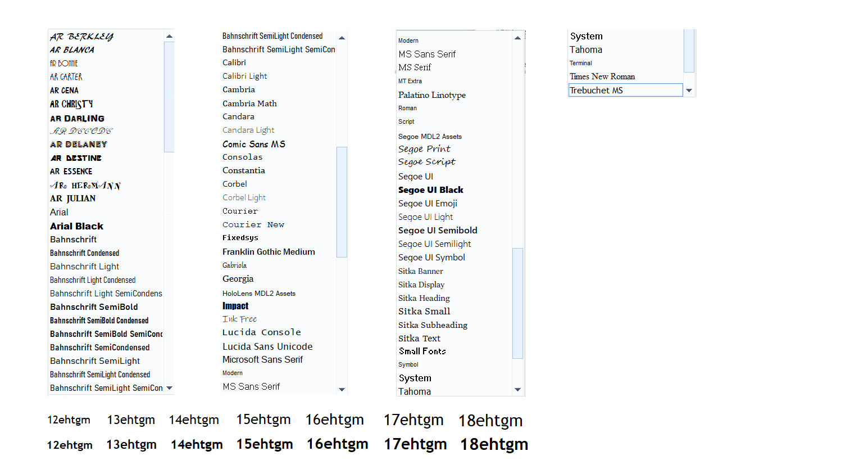Select the Segoe Script font
This screenshot has height=460, width=868.
427,162
